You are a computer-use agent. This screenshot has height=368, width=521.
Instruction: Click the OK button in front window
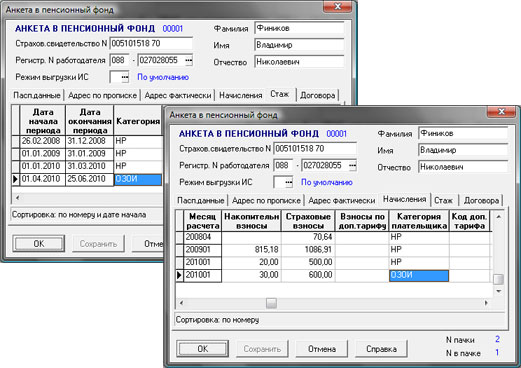pos(203,349)
